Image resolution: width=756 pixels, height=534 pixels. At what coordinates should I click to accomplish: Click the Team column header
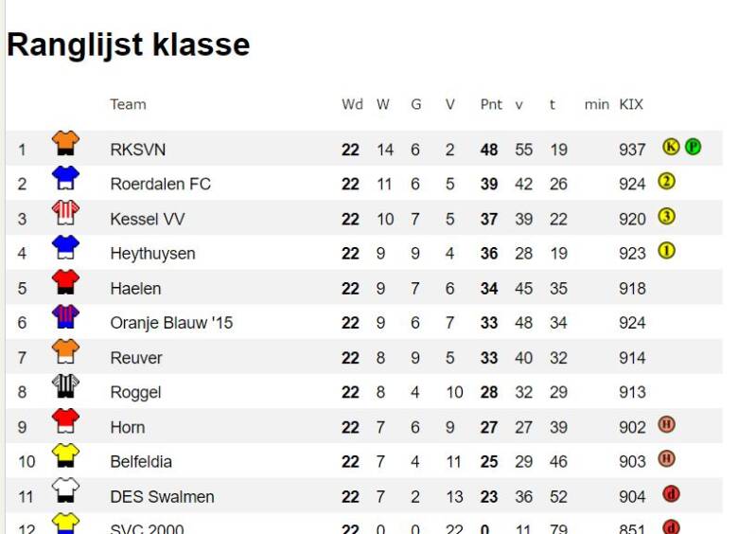(128, 104)
